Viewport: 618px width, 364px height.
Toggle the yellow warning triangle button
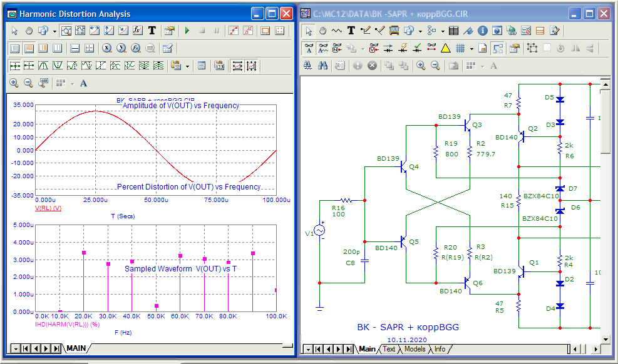(x=445, y=48)
